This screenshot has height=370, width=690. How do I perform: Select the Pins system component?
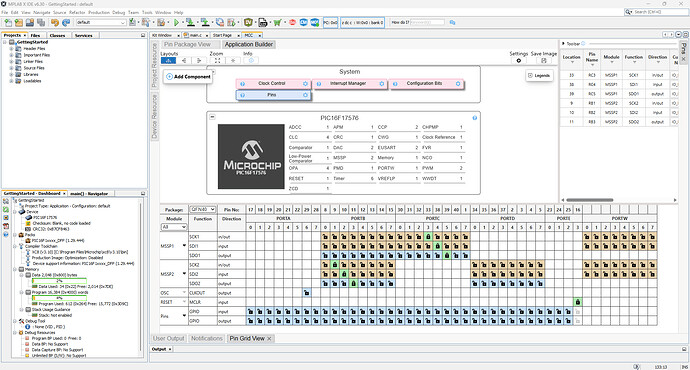(x=273, y=95)
